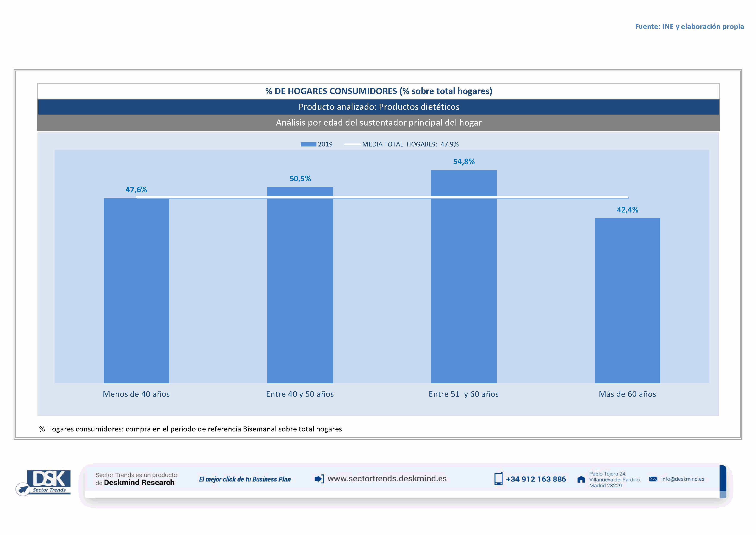This screenshot has width=756, height=535.
Task: Click the Producto analizado header bar
Action: pos(379,107)
